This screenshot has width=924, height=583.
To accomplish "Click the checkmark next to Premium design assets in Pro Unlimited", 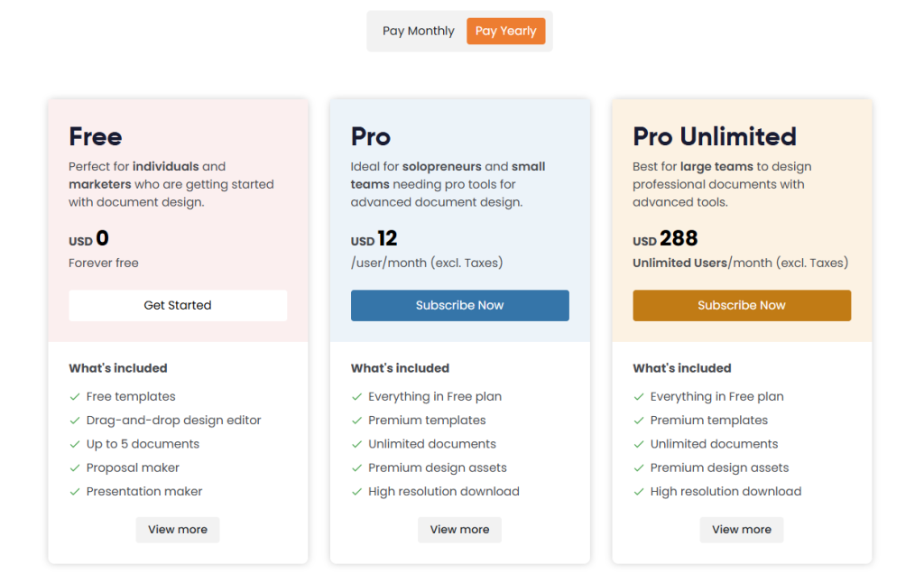I will point(639,467).
